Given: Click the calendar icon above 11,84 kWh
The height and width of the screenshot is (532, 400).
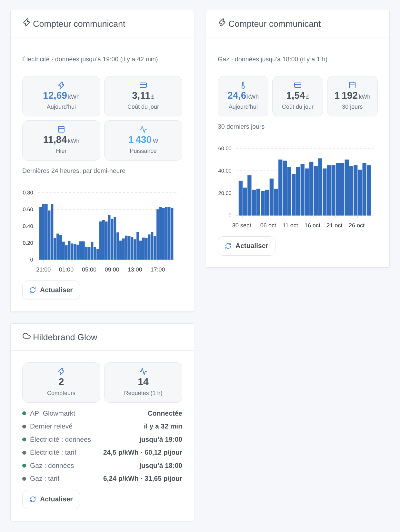Looking at the screenshot, I should click(x=61, y=129).
